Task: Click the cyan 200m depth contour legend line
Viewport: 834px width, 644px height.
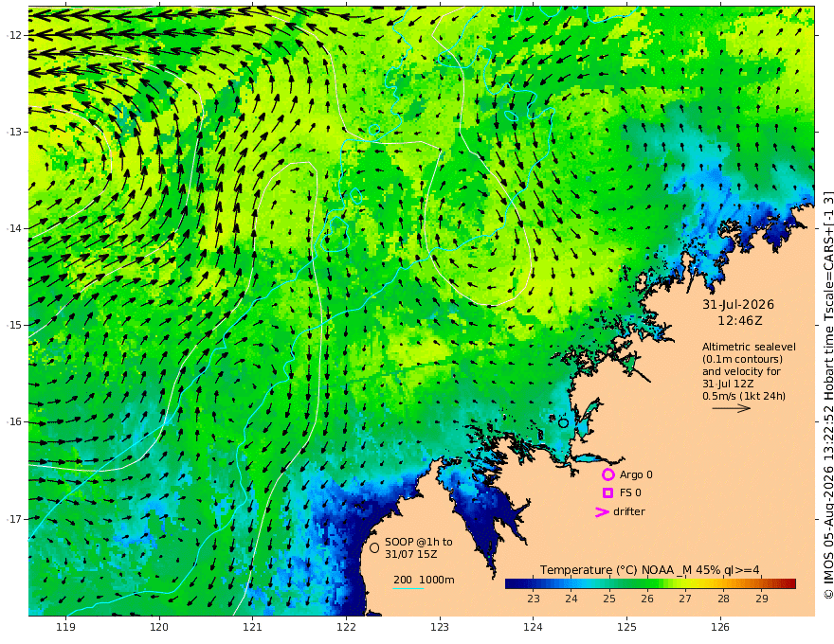Action: (408, 588)
